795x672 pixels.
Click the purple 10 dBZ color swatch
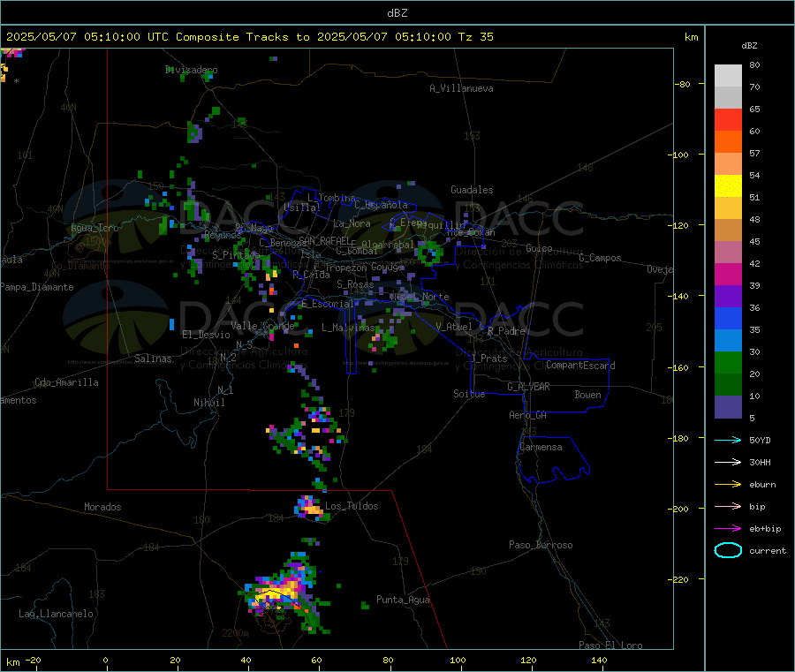click(x=728, y=406)
